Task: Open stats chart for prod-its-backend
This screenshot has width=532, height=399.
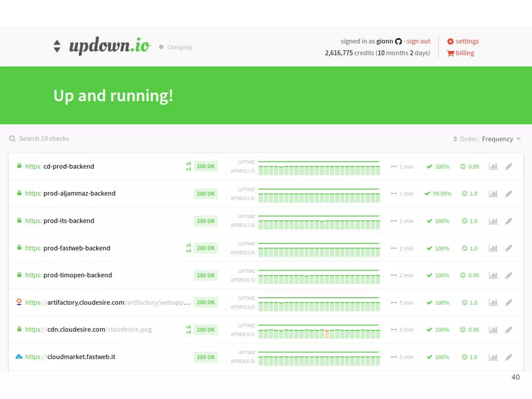Action: [x=493, y=221]
